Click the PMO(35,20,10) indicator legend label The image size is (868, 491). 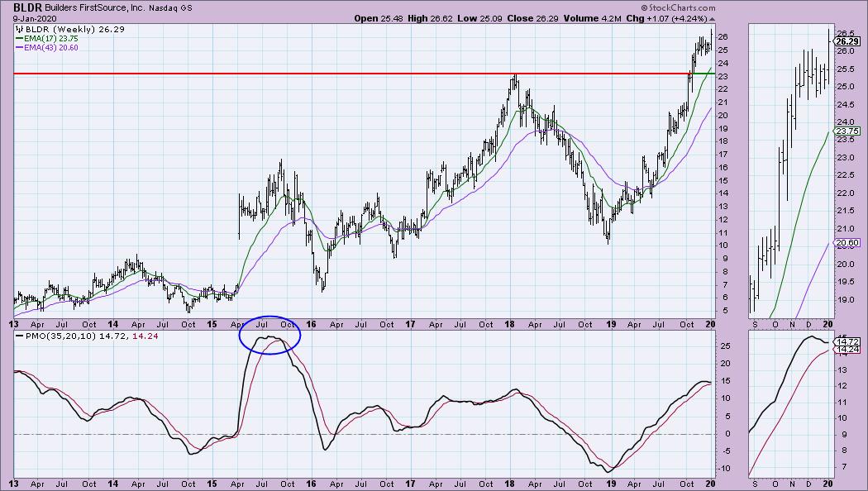61,336
